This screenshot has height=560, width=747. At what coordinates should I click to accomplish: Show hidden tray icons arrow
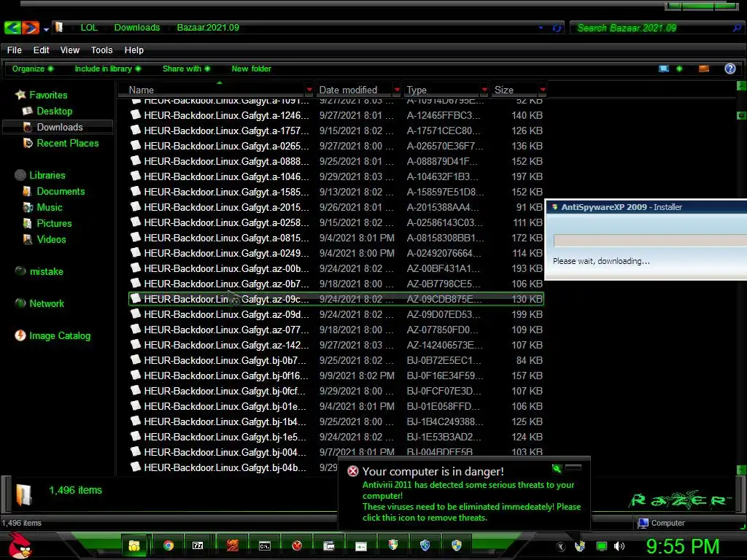(x=561, y=547)
